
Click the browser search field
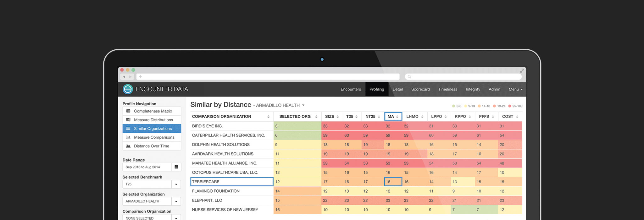pos(463,77)
